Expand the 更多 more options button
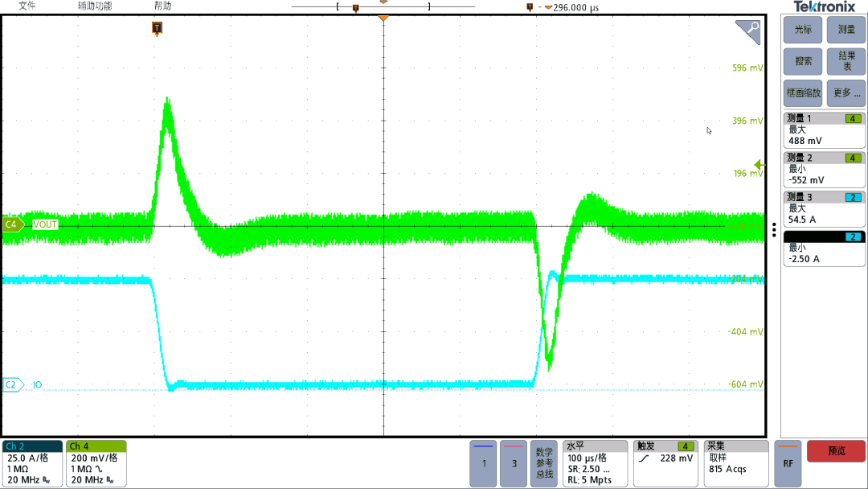The height and width of the screenshot is (489, 868). click(845, 93)
